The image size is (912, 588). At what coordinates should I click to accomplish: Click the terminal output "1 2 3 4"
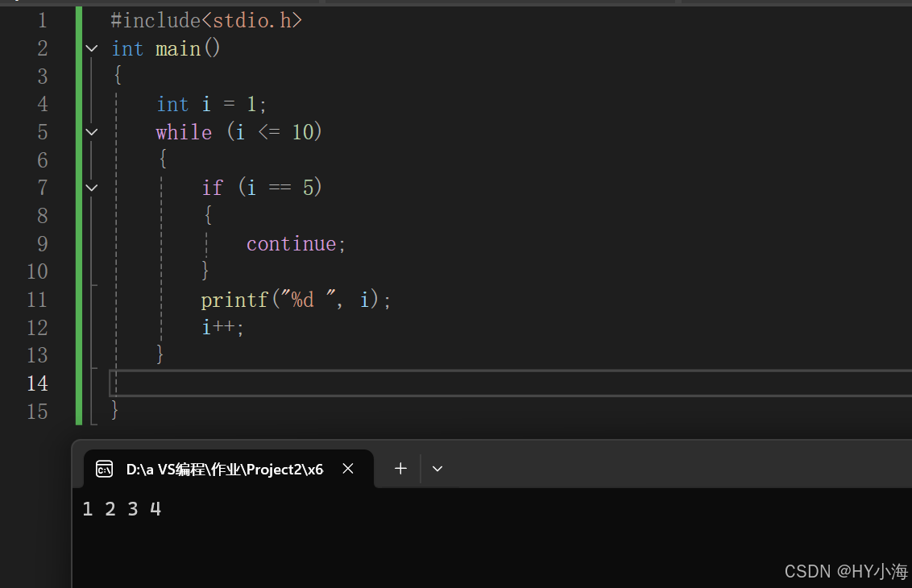pos(122,509)
